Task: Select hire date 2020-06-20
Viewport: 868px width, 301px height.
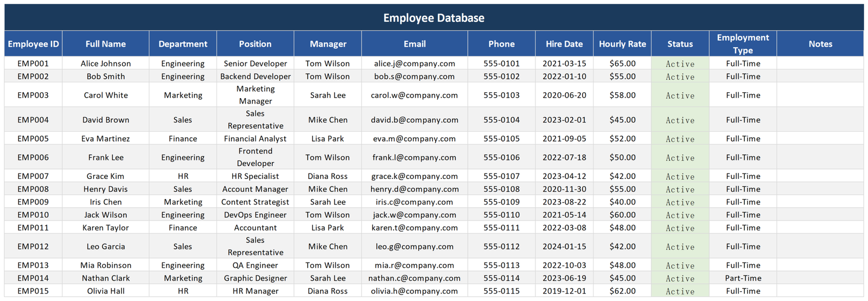Action: click(x=564, y=95)
